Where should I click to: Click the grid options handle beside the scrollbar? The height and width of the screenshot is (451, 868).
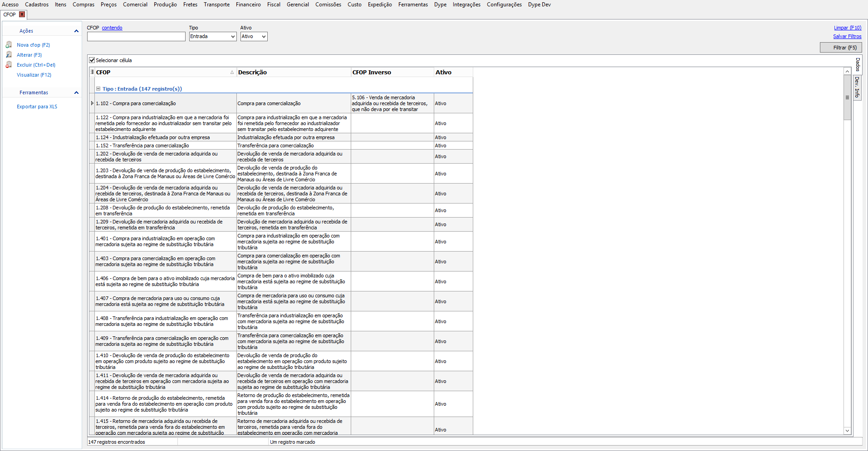(847, 97)
